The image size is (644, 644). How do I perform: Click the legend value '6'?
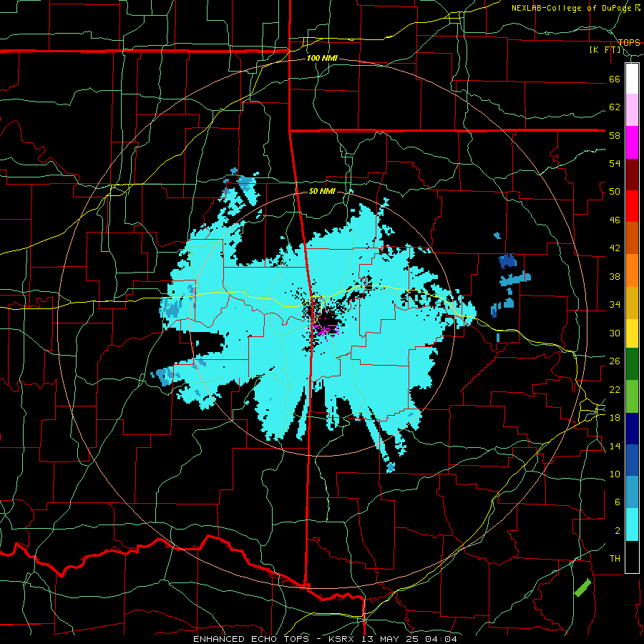tap(618, 502)
